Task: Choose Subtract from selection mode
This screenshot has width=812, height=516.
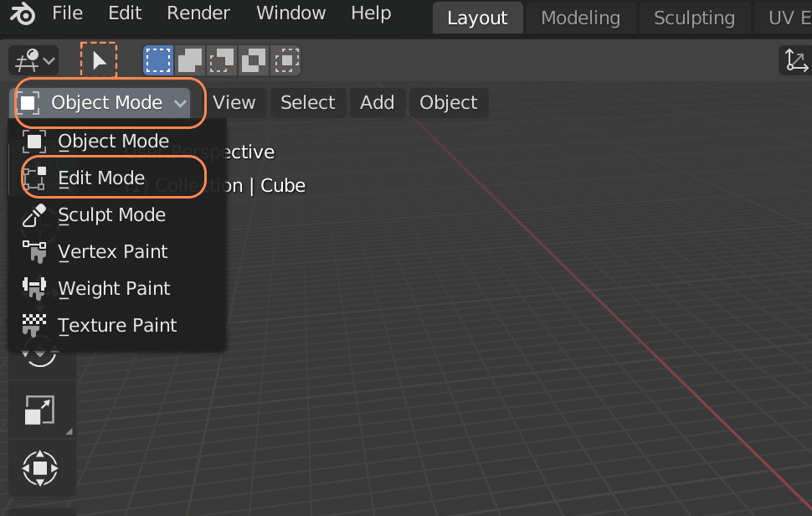Action: point(222,60)
